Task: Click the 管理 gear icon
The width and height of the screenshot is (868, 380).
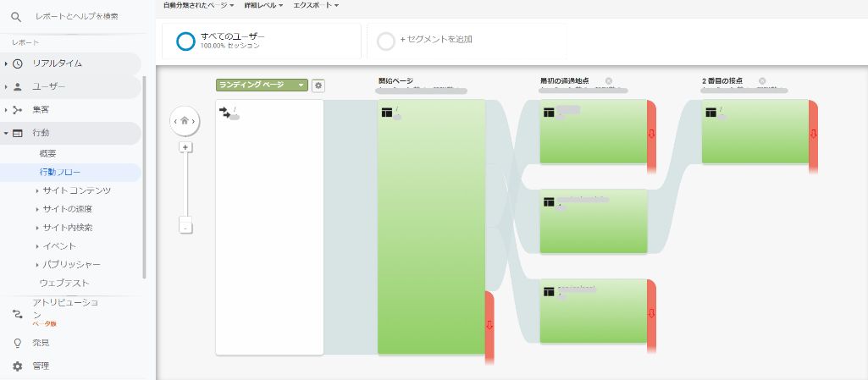Action: click(18, 366)
